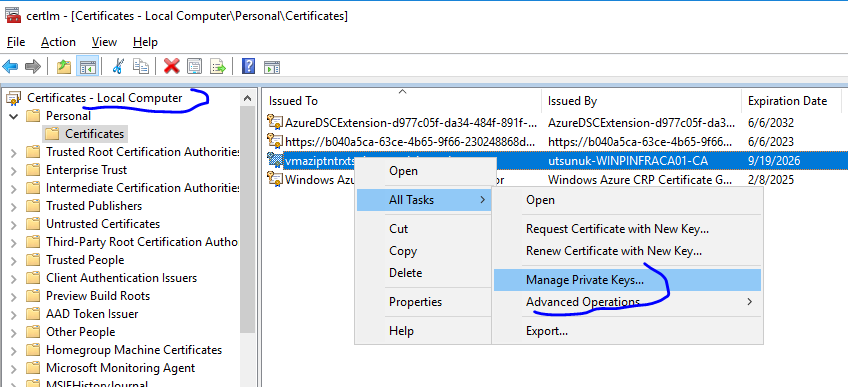Image resolution: width=848 pixels, height=387 pixels.
Task: Click the expiration date 6/6/2023
Action: (771, 142)
